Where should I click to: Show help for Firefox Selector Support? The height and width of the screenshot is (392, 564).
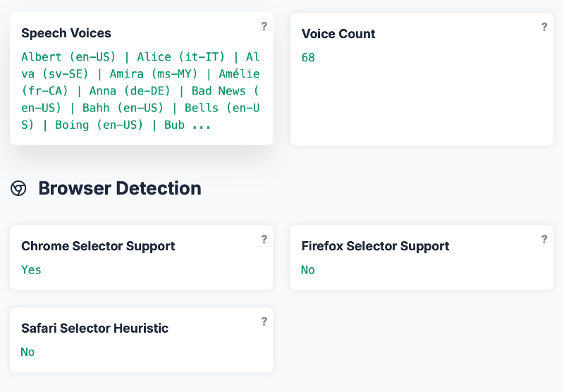click(544, 240)
